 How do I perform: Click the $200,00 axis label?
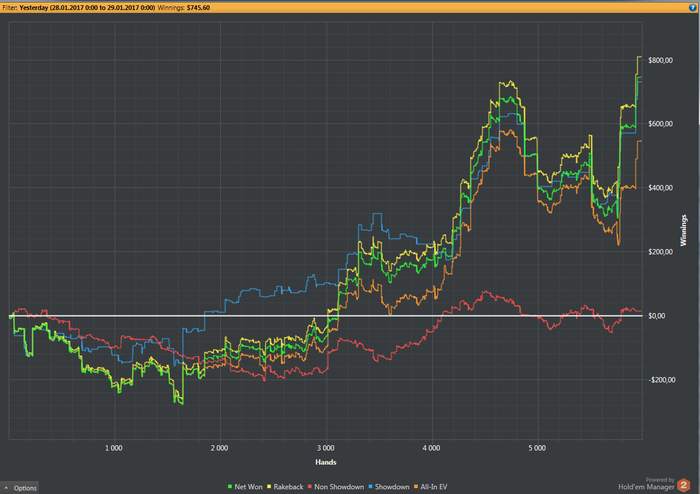point(660,252)
